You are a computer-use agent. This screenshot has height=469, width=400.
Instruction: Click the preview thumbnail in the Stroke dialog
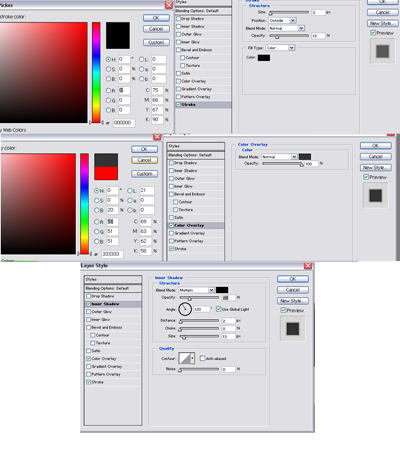[x=382, y=51]
